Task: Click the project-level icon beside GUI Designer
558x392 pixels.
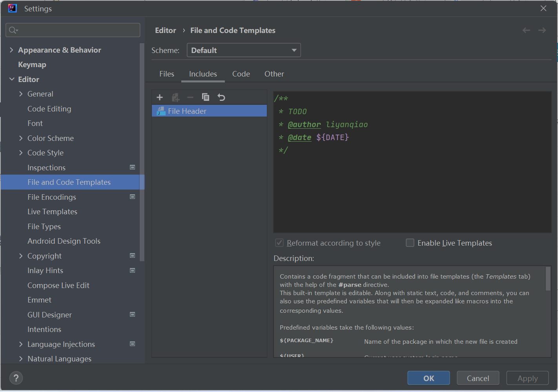Action: (133, 315)
